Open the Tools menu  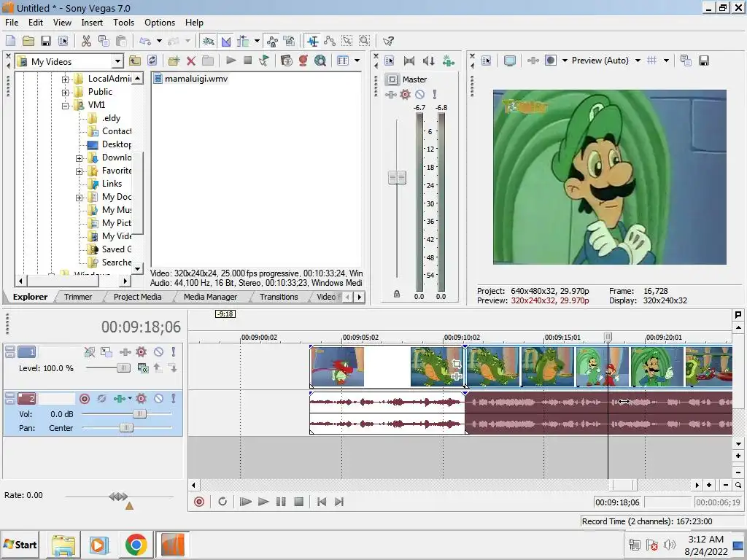pyautogui.click(x=123, y=23)
